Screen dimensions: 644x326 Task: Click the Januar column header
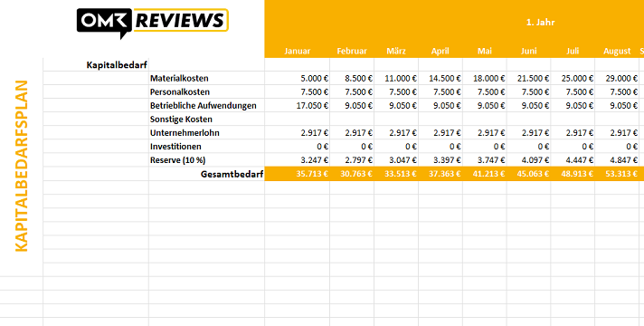tap(298, 52)
